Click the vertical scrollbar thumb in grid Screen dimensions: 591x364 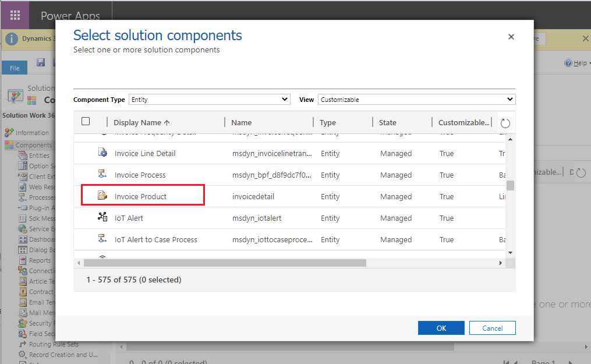coord(510,185)
